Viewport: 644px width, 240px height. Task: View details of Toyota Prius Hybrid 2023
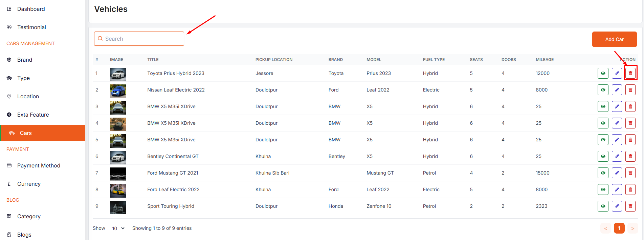603,73
